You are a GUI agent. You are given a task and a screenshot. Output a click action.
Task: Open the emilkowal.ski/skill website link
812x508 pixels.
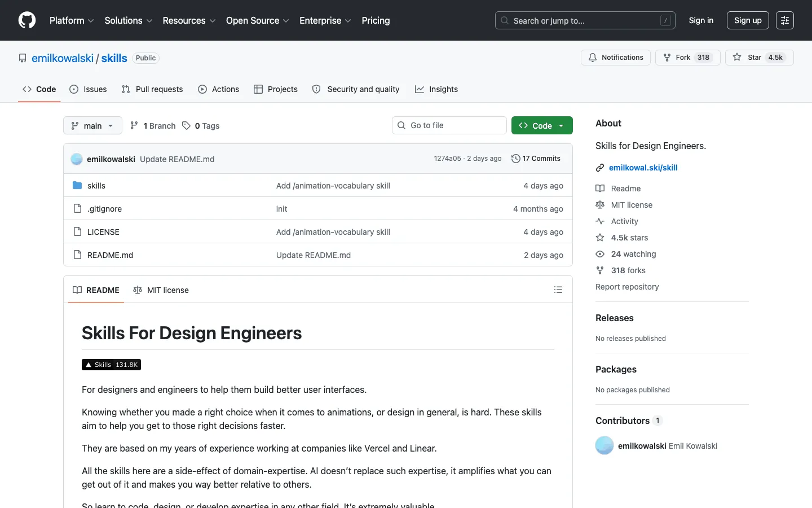(643, 168)
